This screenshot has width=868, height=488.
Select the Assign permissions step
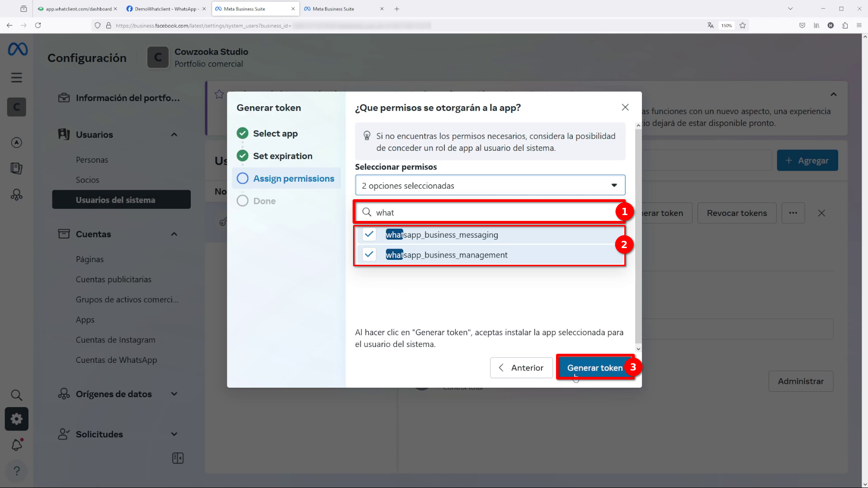click(286, 178)
